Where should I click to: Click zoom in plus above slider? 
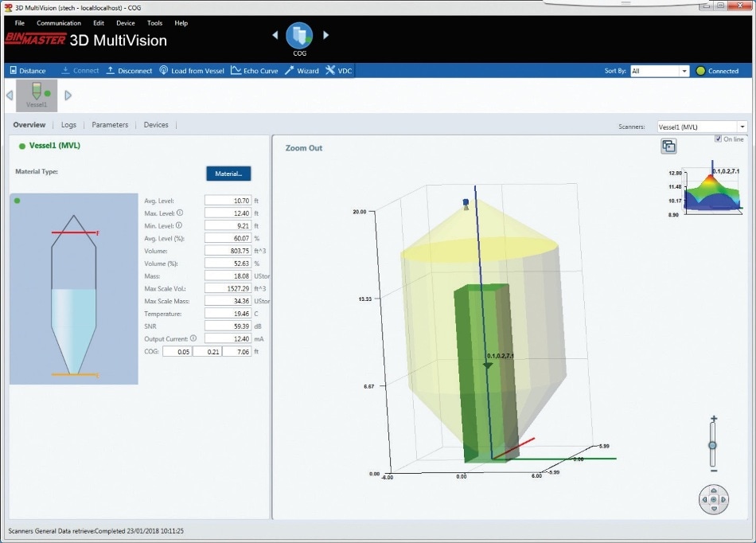[714, 419]
